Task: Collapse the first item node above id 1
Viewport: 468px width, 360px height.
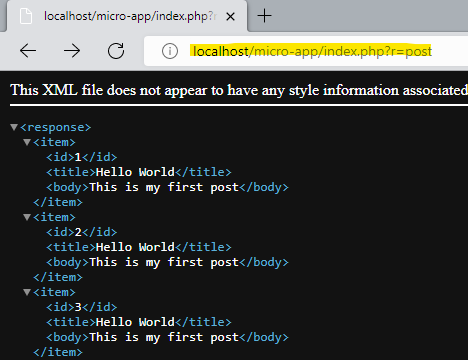Action: (x=27, y=142)
